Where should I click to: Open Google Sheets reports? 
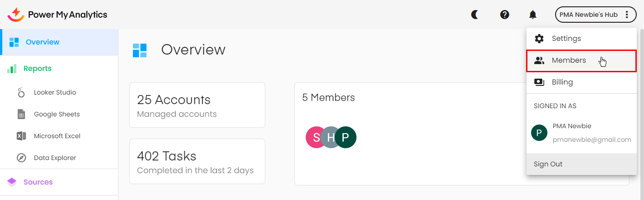(x=56, y=114)
